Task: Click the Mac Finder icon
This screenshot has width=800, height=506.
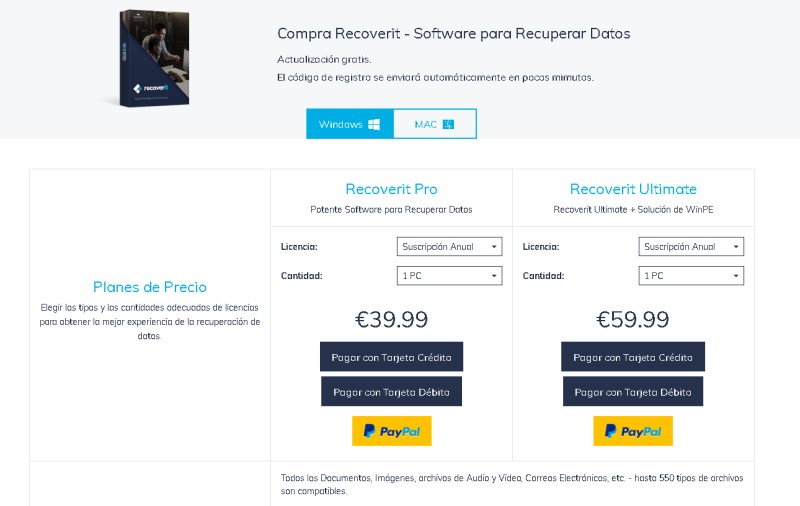Action: click(x=448, y=124)
